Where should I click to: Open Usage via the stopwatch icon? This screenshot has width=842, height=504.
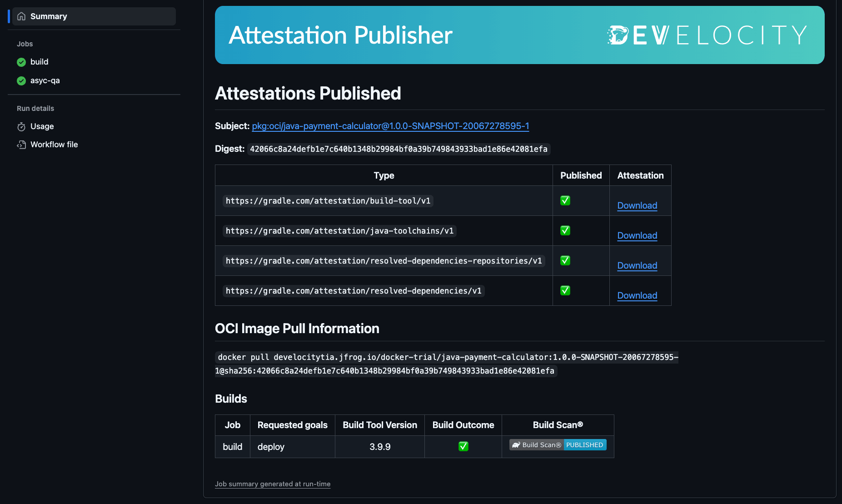(x=21, y=127)
